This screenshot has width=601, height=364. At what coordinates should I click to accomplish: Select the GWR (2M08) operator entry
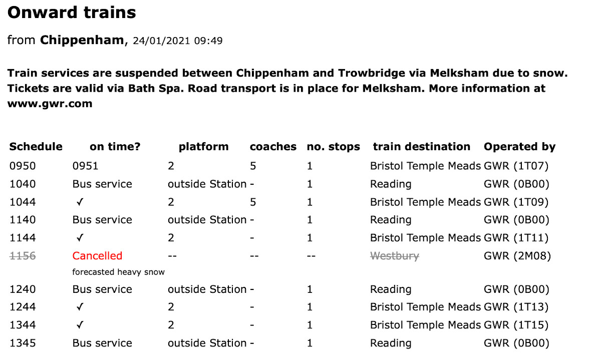click(x=517, y=256)
